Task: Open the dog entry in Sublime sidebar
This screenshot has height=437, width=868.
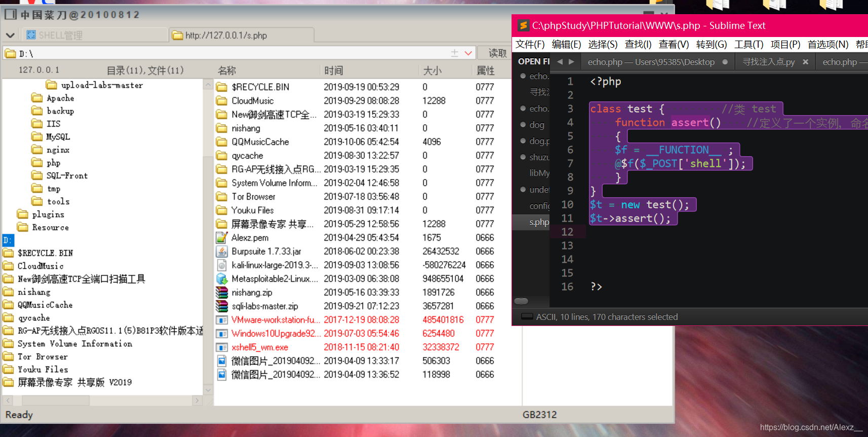Action: coord(537,125)
